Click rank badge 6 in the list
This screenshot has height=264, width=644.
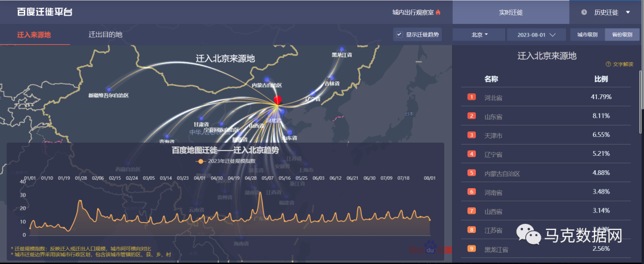(472, 192)
